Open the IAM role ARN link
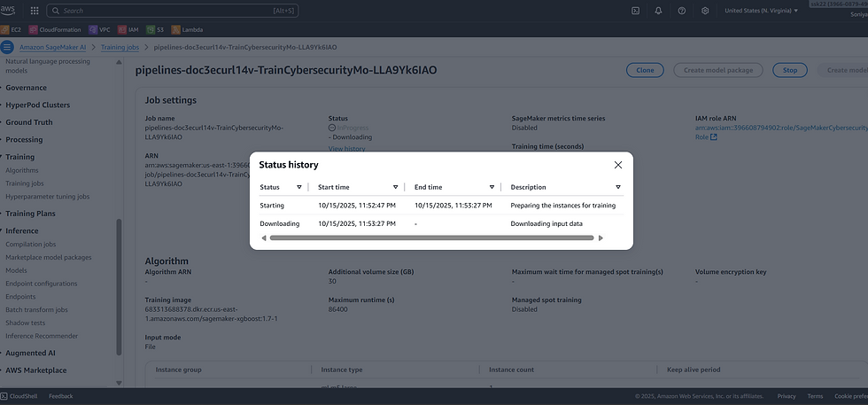The width and height of the screenshot is (868, 405). (781, 132)
